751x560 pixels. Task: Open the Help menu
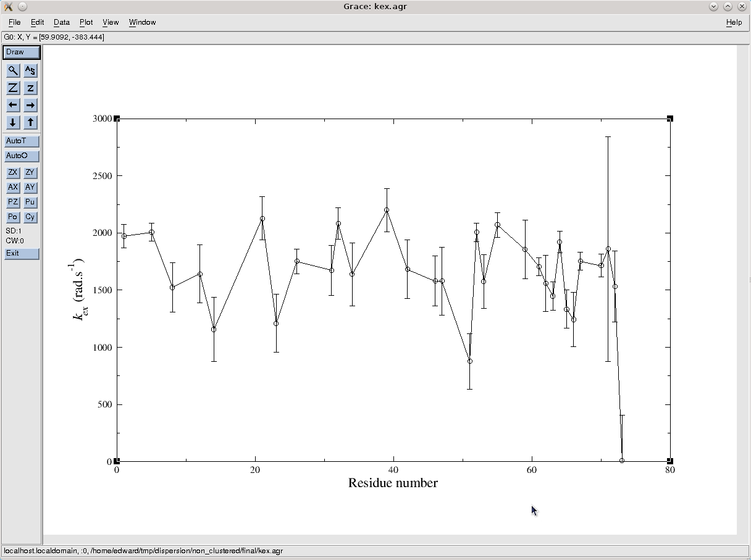pos(734,22)
